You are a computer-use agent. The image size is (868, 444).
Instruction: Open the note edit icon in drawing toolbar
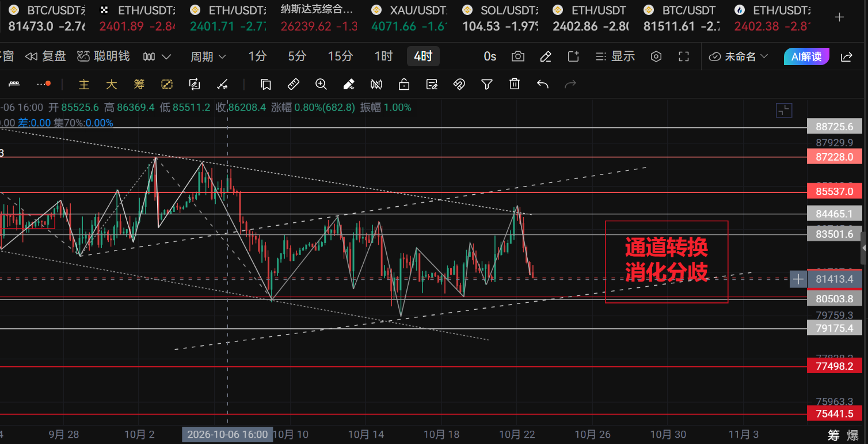[432, 85]
